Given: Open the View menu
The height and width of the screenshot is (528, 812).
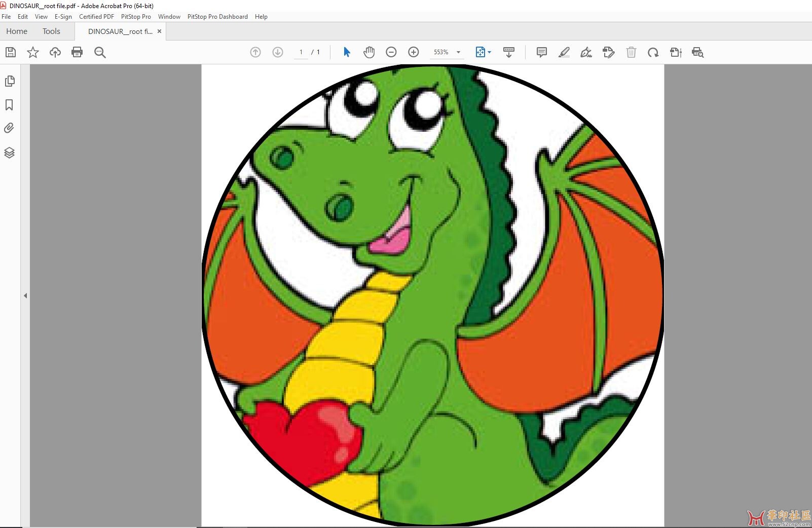Looking at the screenshot, I should coord(41,17).
